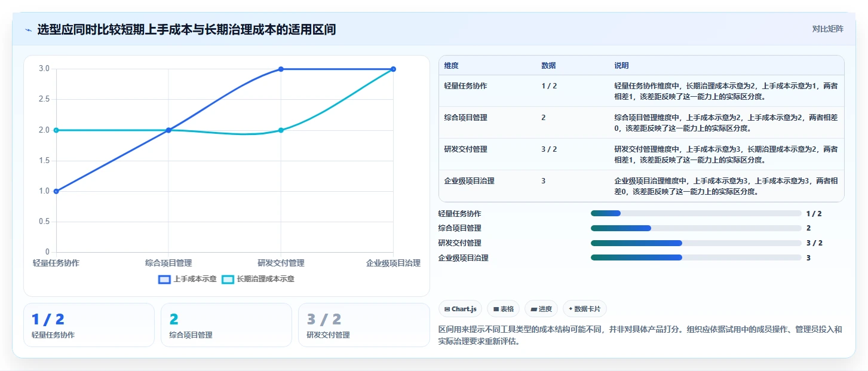Click the 3 / 2 cell in the table
The height and width of the screenshot is (371, 868).
tap(549, 149)
